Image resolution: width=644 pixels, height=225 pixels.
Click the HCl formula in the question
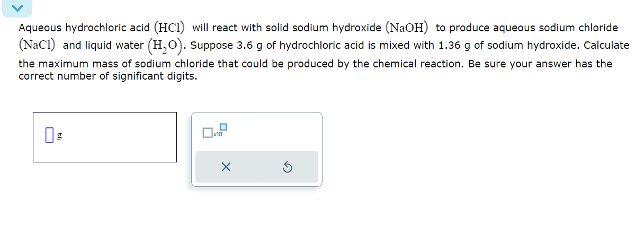pos(170,27)
